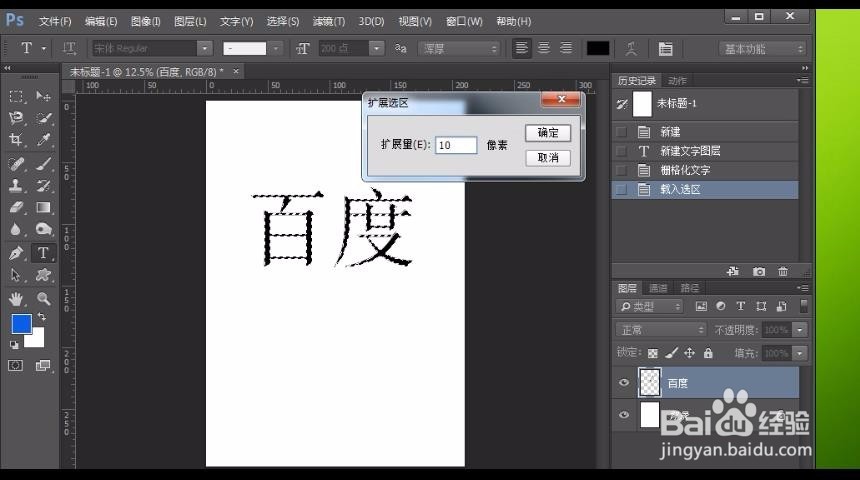This screenshot has height=480, width=860.
Task: Select the Crop tool
Action: pyautogui.click(x=16, y=140)
